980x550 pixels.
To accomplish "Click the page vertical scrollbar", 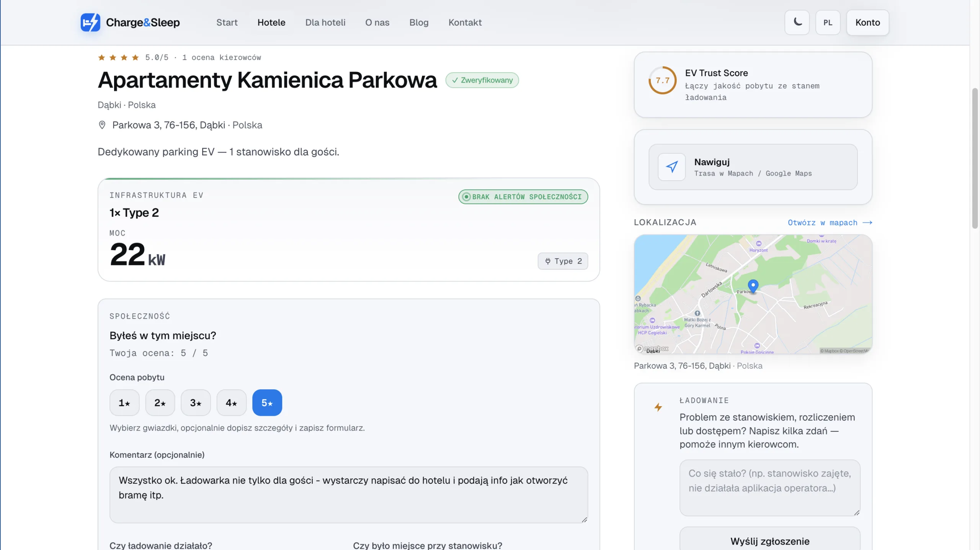I will [975, 159].
